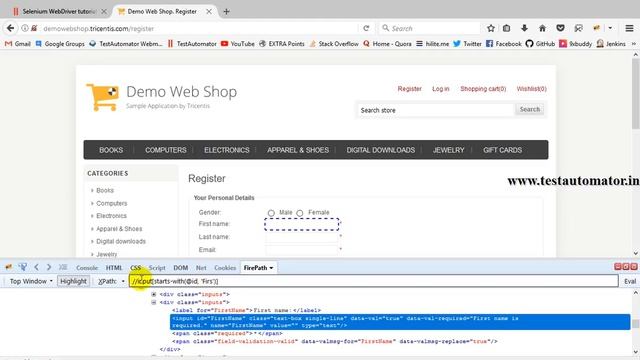Open the Pocket icon in the toolbar
This screenshot has height=360, width=640.
560,28
